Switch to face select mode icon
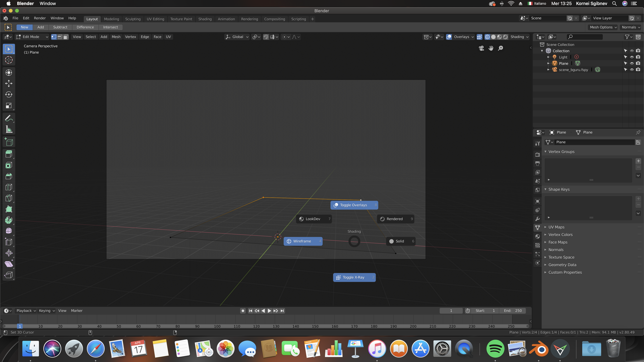Image resolution: width=644 pixels, height=362 pixels. coord(66,37)
